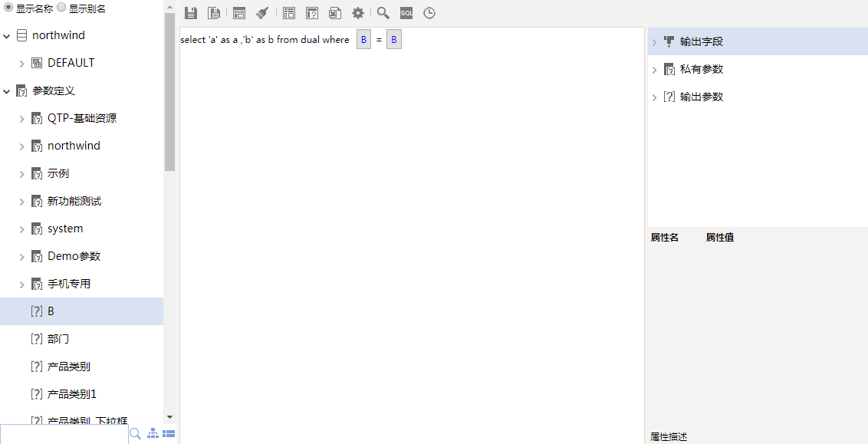The height and width of the screenshot is (444, 868).
Task: Open the parameter layout question-mark icon
Action: click(312, 13)
